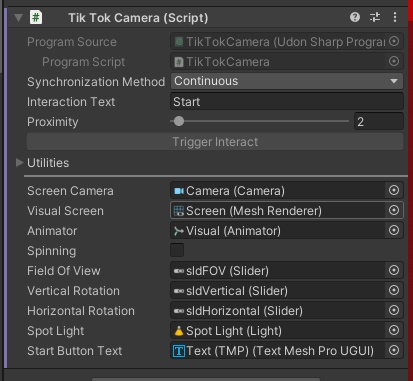
Task: Click the Proximity slider handle
Action: [x=179, y=121]
